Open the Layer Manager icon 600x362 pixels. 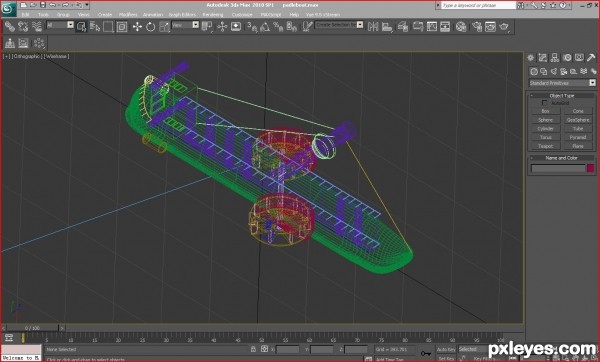click(x=403, y=26)
